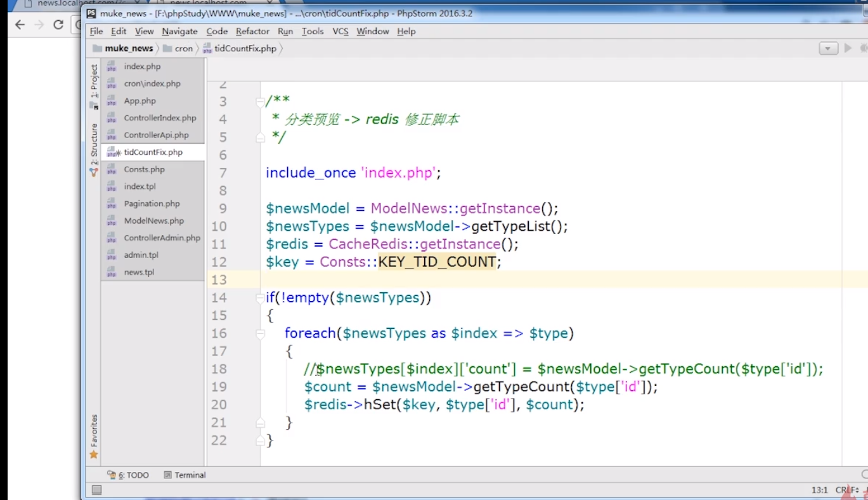The width and height of the screenshot is (868, 500).
Task: Click the Run (play) icon in the toolbar
Action: (848, 48)
